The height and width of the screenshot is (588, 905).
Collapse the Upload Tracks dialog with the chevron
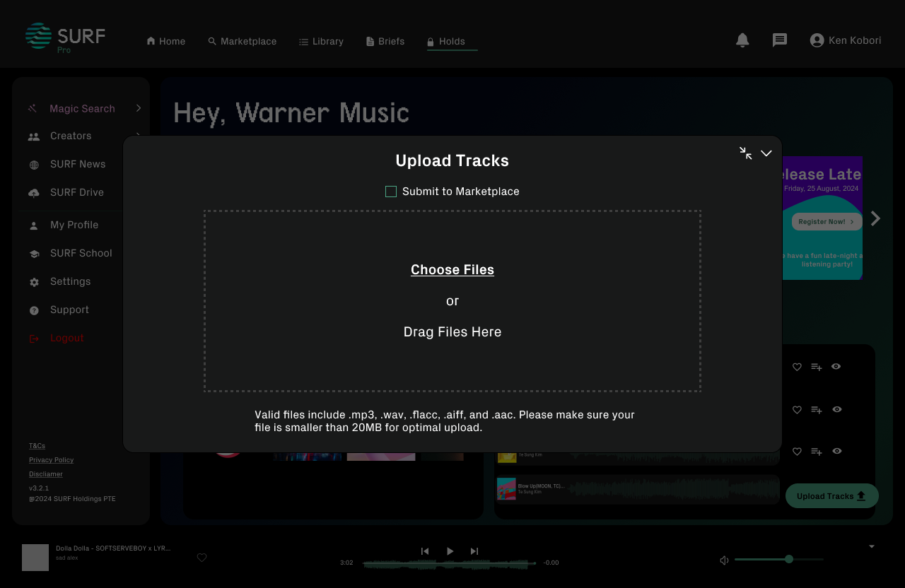coord(766,153)
